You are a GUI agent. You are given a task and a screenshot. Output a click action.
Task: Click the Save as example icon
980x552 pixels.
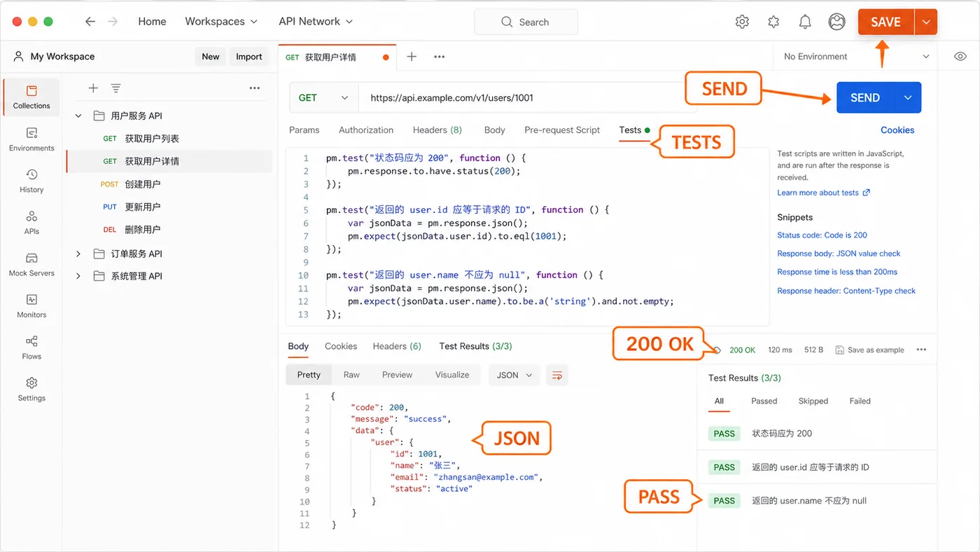[x=840, y=350]
